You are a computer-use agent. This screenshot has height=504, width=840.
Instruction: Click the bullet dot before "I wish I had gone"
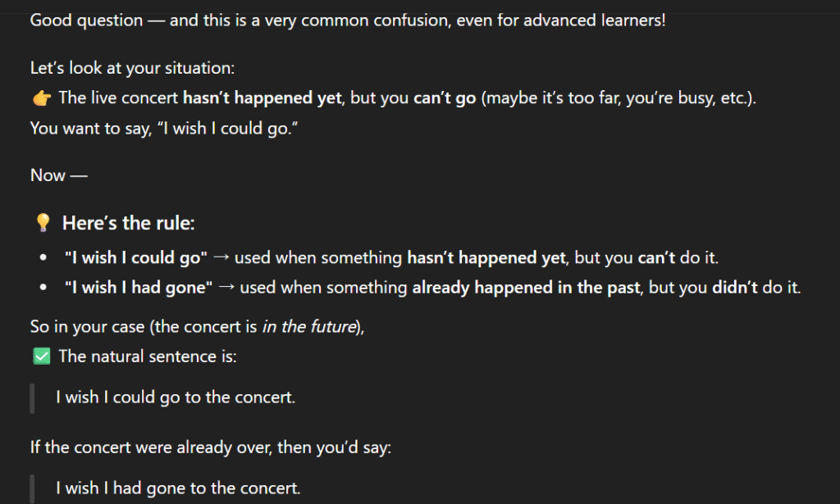pos(43,287)
